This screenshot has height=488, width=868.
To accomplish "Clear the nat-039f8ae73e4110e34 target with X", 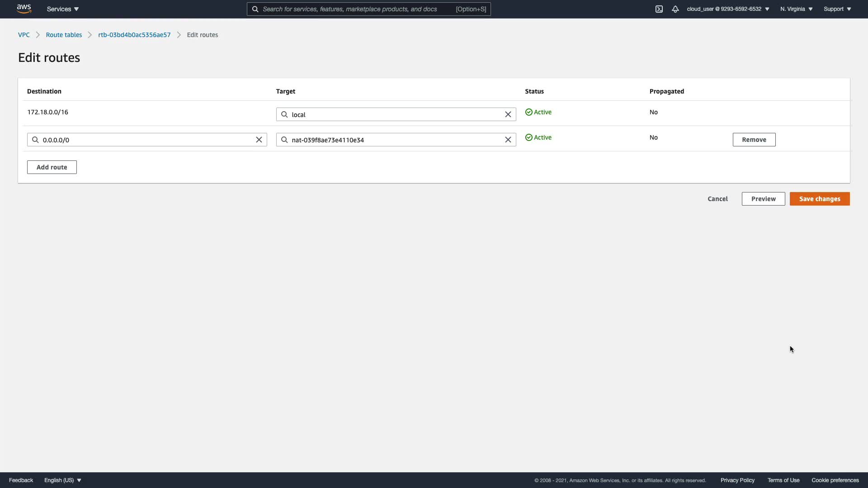I will (x=508, y=140).
